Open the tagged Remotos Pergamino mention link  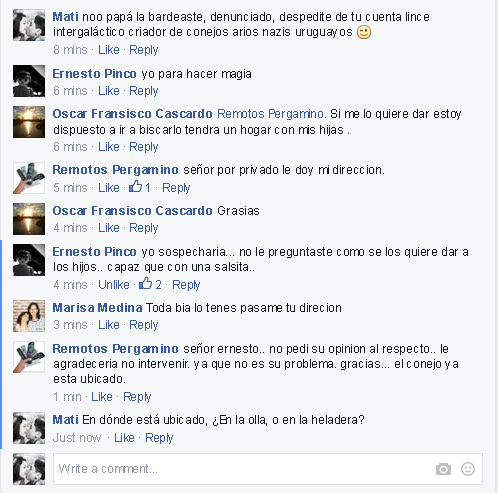click(270, 114)
